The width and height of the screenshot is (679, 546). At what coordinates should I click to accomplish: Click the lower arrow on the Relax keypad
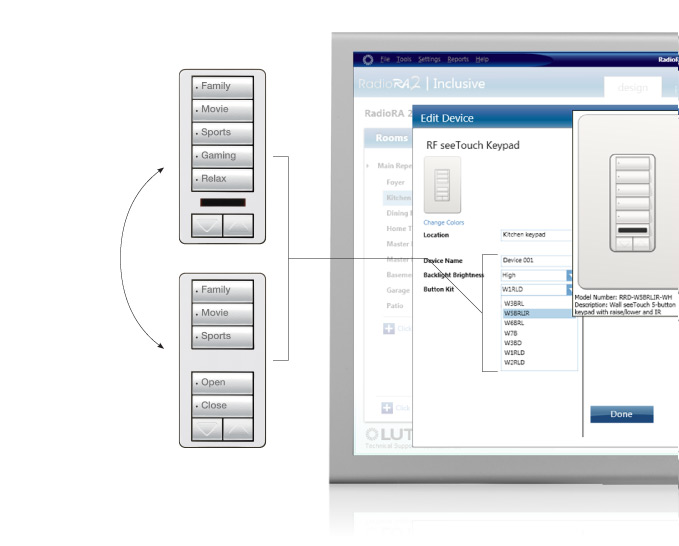207,225
